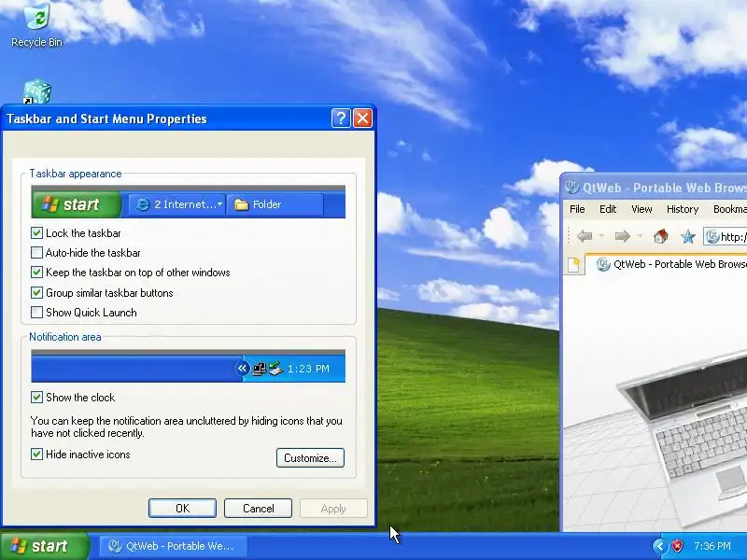Click QtWeb Back arrow button
The width and height of the screenshot is (747, 560).
pos(585,236)
